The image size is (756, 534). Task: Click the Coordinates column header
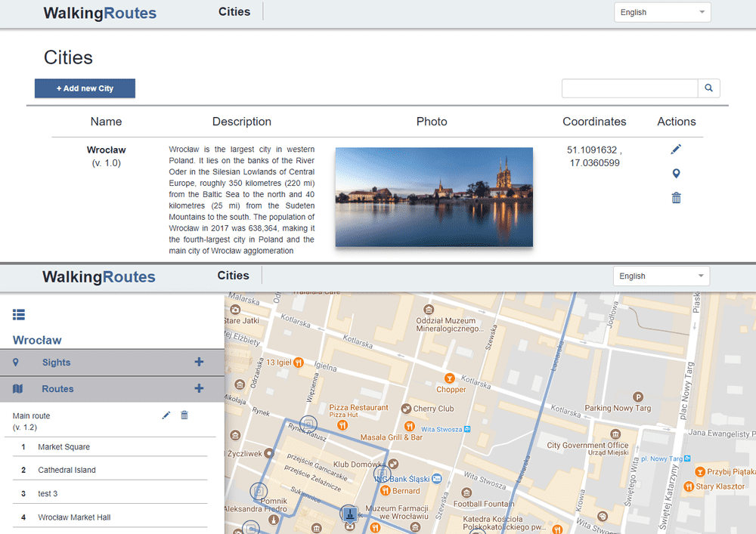594,122
